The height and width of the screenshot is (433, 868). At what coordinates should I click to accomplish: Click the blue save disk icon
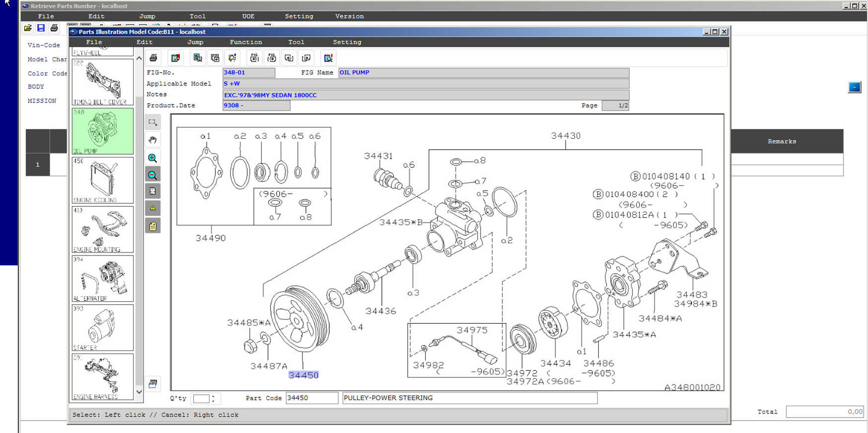pos(41,28)
